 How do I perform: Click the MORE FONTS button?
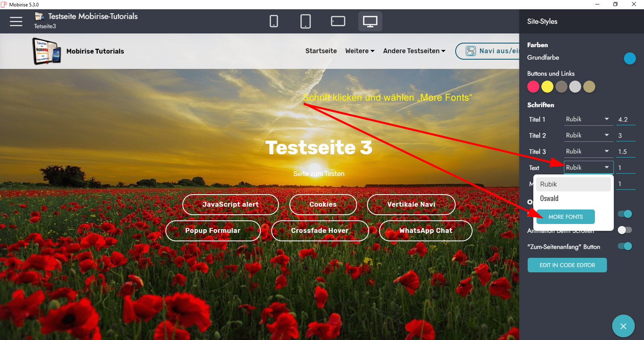pos(566,217)
